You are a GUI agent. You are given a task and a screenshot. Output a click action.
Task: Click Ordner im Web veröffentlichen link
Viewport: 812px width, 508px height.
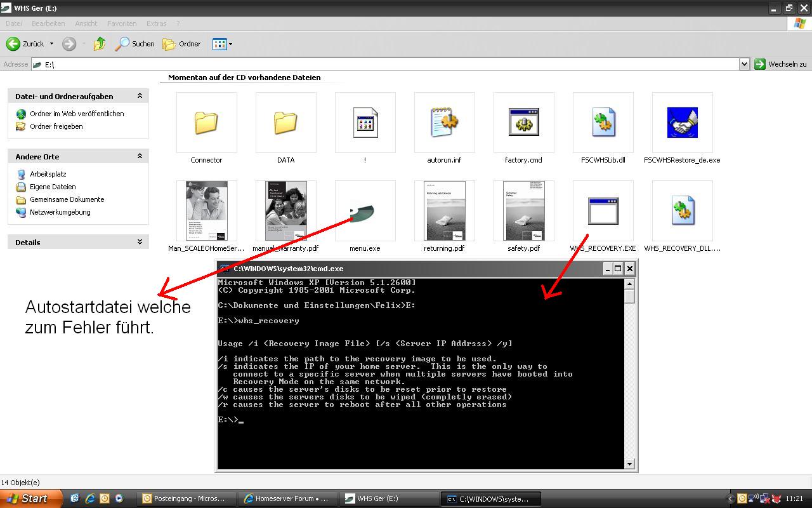tap(77, 114)
